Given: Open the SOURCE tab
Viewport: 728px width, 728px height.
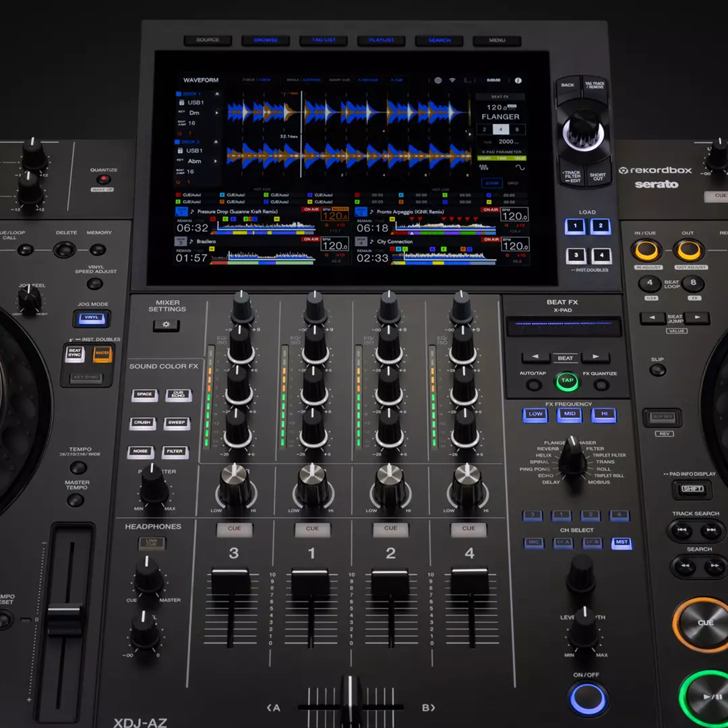Looking at the screenshot, I should (x=208, y=40).
